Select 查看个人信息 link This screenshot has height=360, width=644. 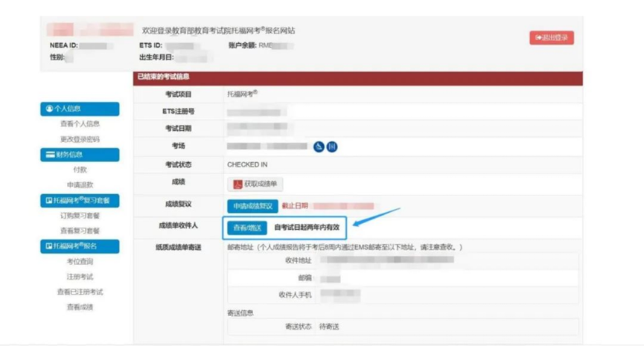click(x=80, y=123)
